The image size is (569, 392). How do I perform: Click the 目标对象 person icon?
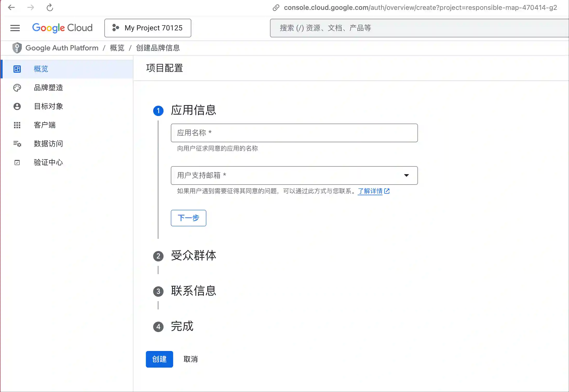pyautogui.click(x=17, y=106)
